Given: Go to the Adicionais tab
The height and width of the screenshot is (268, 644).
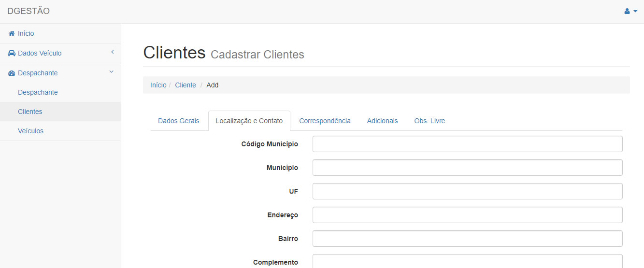Looking at the screenshot, I should [x=382, y=121].
